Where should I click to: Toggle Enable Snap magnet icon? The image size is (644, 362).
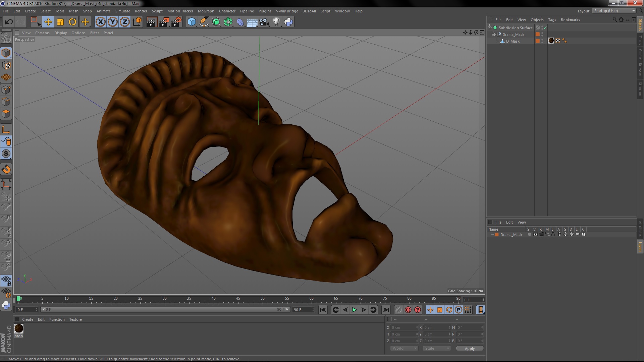6,169
